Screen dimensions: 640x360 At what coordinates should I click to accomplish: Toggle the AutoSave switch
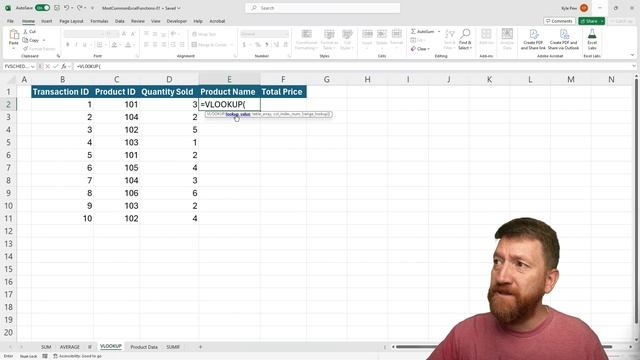click(42, 8)
